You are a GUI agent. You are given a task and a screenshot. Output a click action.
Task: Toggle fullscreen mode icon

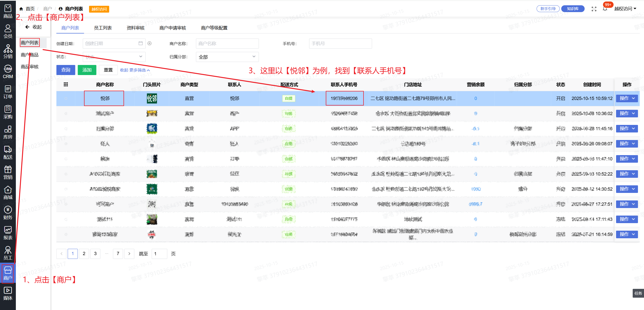594,9
